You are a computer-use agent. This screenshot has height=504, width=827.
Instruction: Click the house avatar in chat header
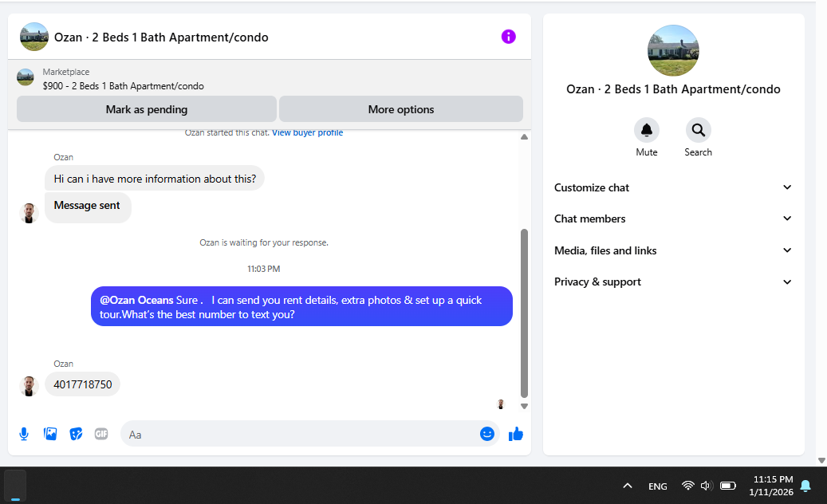(34, 37)
